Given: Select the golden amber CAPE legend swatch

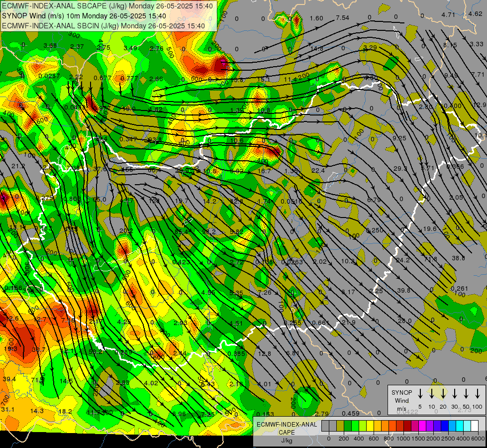Looking at the screenshot, I should [x=378, y=426].
